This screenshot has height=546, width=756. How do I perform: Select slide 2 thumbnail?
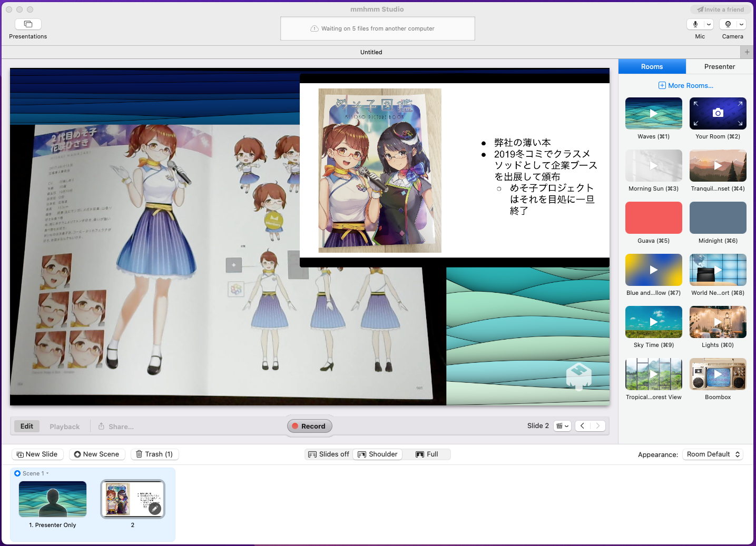133,499
